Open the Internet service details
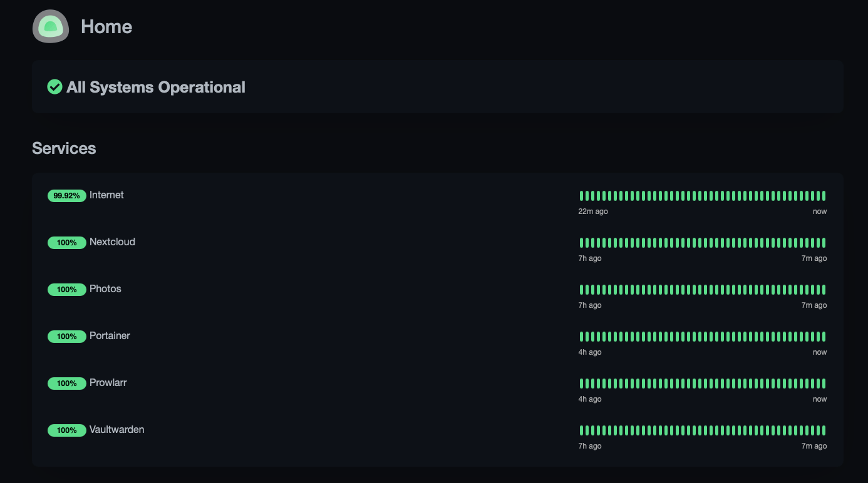The image size is (868, 483). click(107, 195)
